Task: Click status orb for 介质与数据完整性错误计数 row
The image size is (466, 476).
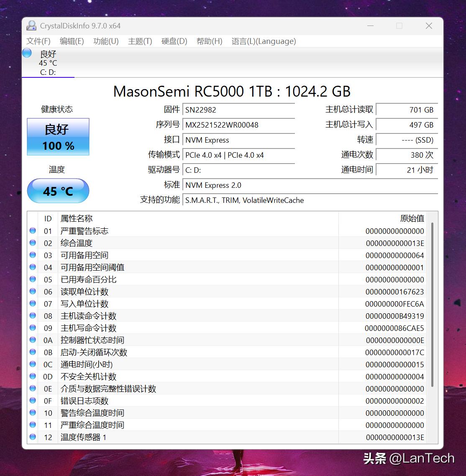Action: click(x=33, y=388)
